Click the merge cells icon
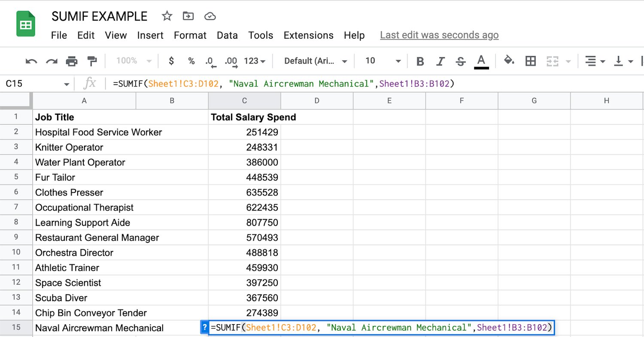This screenshot has width=644, height=337. point(553,61)
